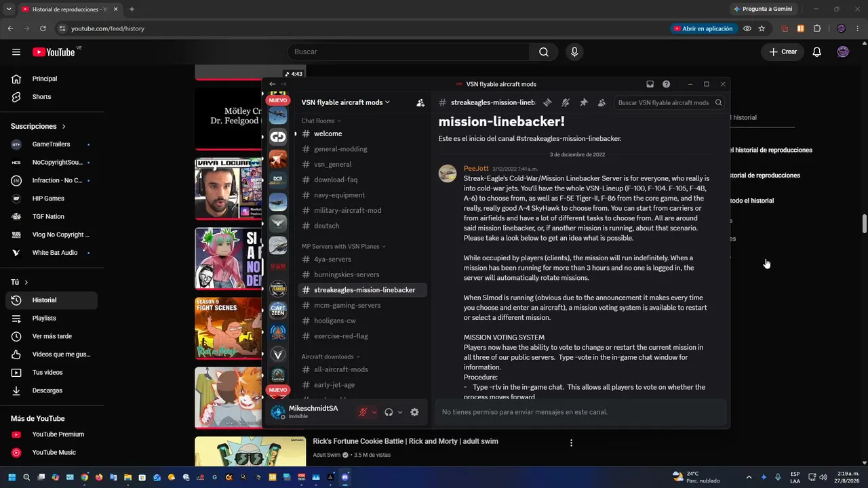Open Descargas in YouTube sidebar
The image size is (868, 488).
[x=52, y=390]
